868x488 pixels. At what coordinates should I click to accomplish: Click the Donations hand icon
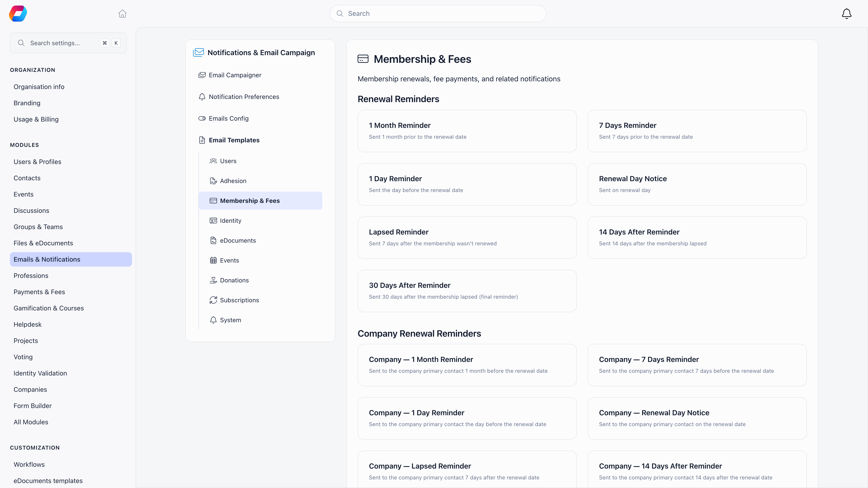(x=213, y=280)
